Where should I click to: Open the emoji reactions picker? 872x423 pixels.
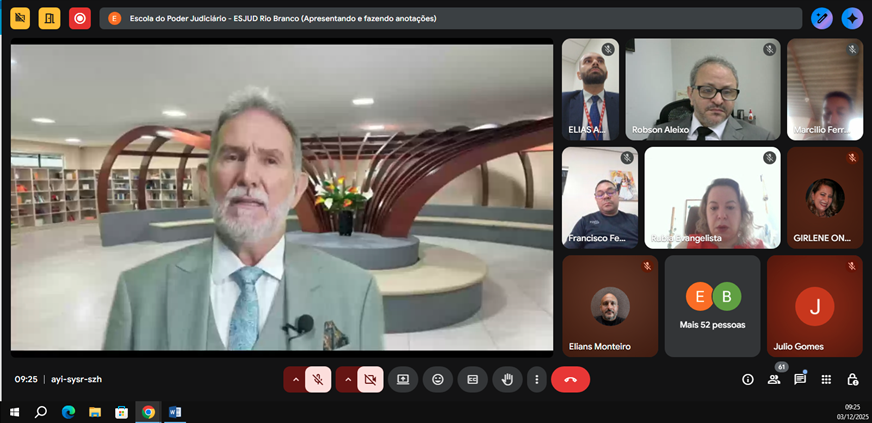(438, 380)
